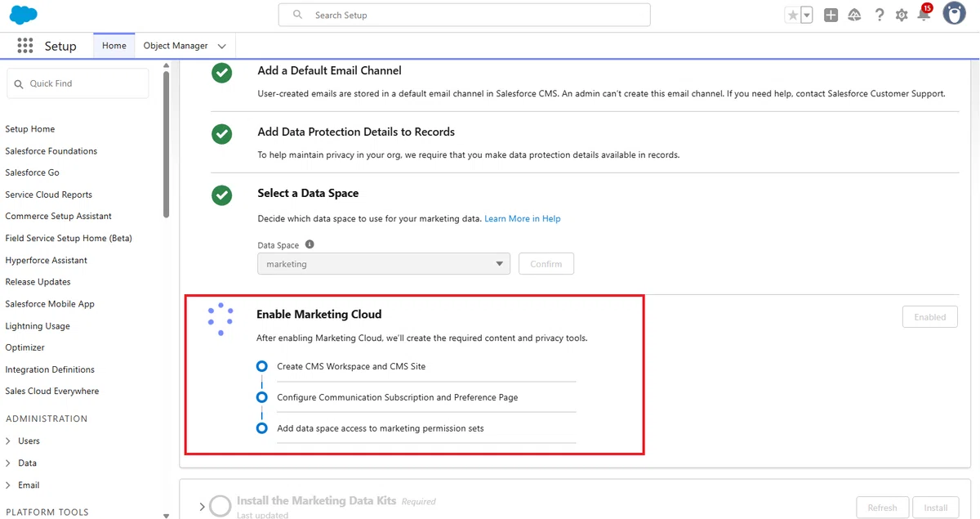The width and height of the screenshot is (980, 519).
Task: Click the sidebar vertical scrollbar thumb
Action: point(167,143)
